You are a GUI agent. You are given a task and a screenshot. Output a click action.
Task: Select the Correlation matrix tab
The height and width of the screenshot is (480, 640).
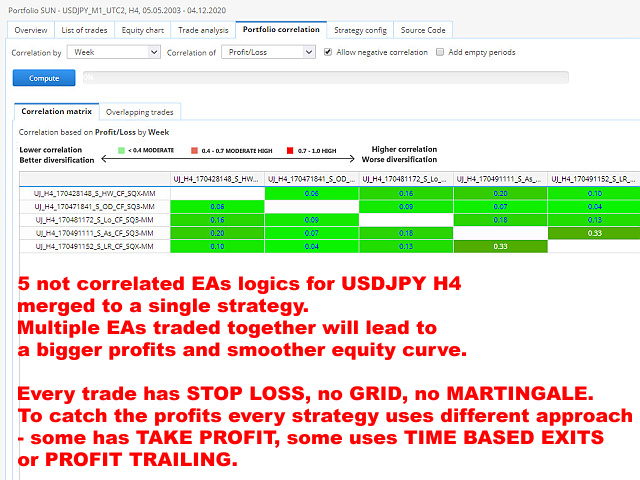(56, 112)
